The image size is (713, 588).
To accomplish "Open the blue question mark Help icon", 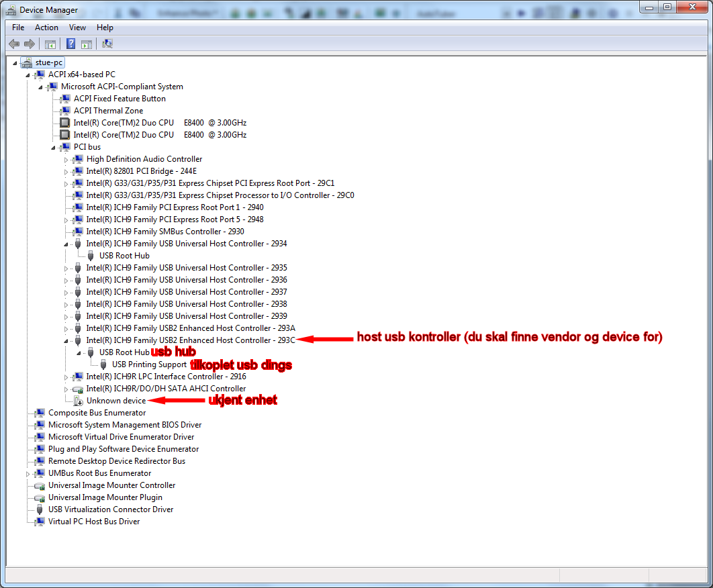I will 71,44.
